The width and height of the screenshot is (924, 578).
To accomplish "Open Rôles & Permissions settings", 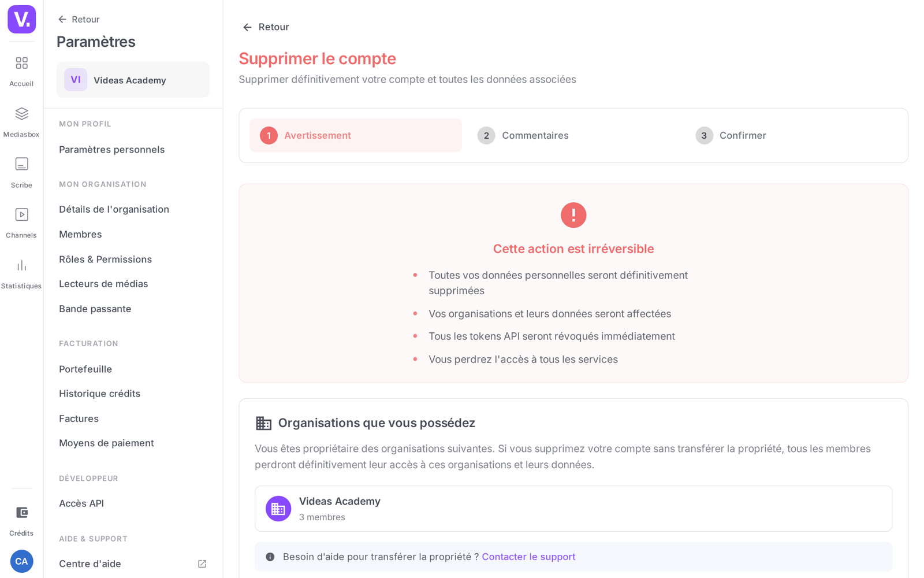I will pos(106,260).
